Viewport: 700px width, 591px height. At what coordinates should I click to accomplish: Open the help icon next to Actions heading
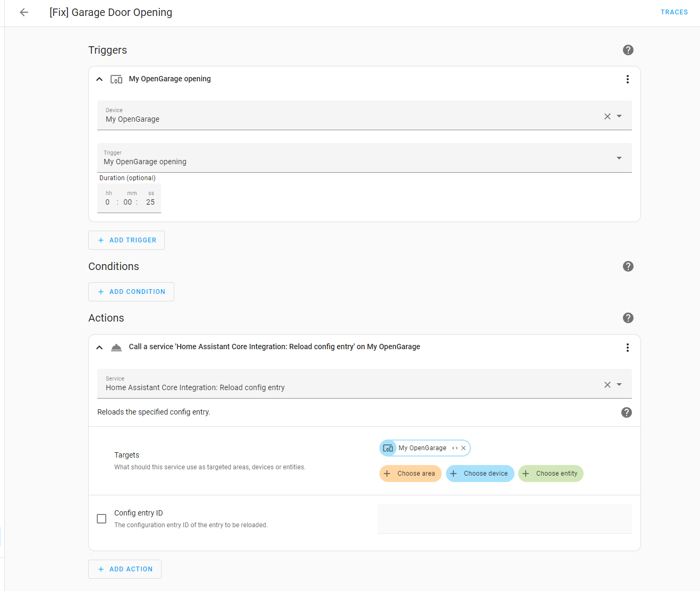(x=628, y=317)
